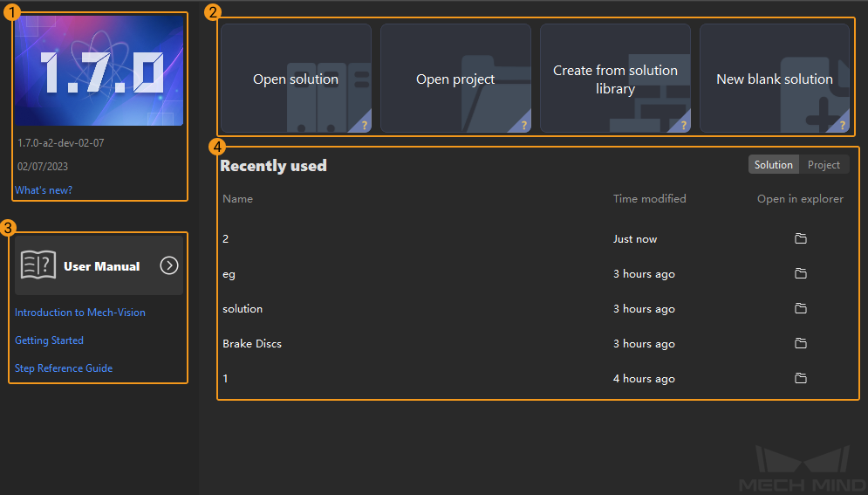Open the What's new? link

[44, 190]
